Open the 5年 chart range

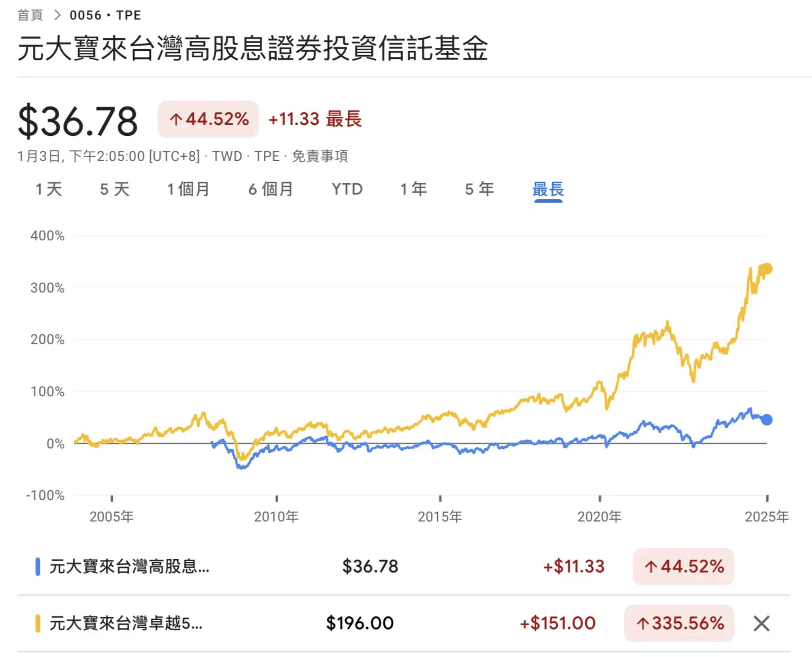click(480, 189)
